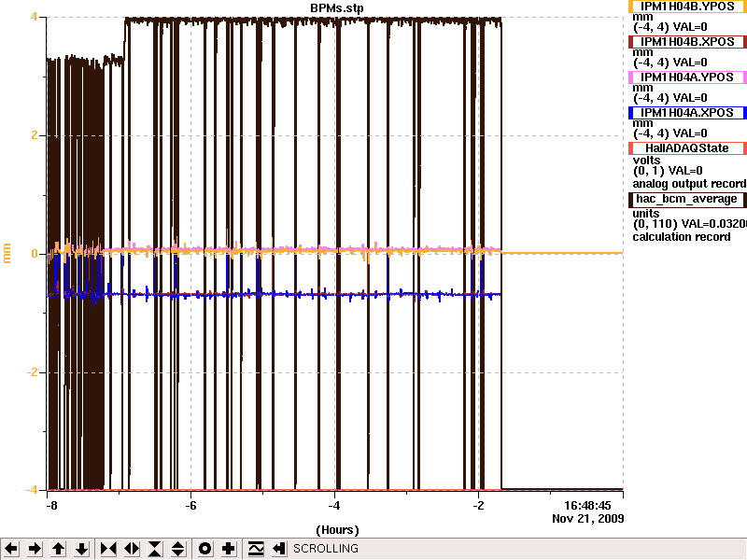This screenshot has width=747, height=560.
Task: Pan the graph left with the arrow button
Action: pyautogui.click(x=11, y=549)
